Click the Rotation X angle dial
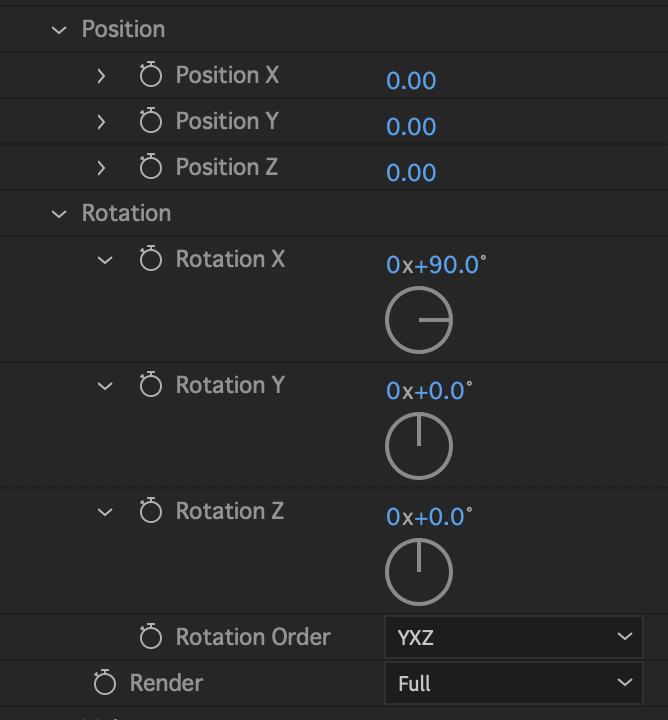This screenshot has height=720, width=668. (419, 320)
